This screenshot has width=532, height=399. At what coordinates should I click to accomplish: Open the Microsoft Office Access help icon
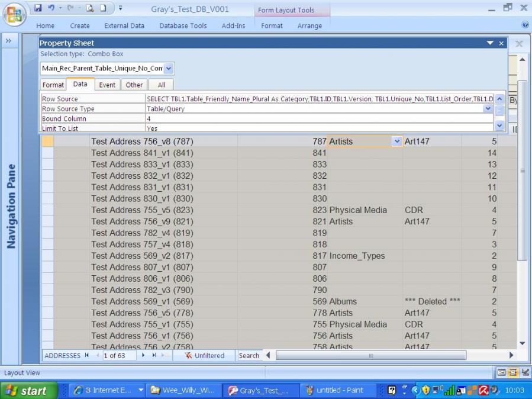pos(524,25)
